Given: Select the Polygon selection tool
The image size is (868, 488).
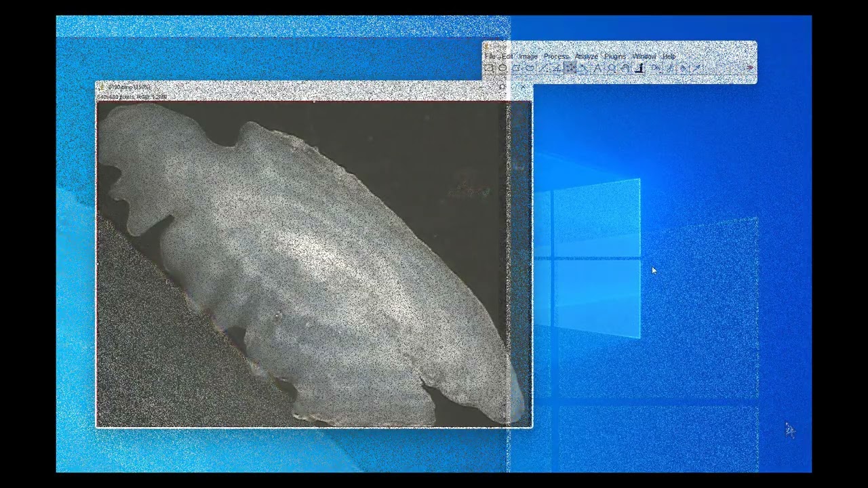Looking at the screenshot, I should 516,68.
